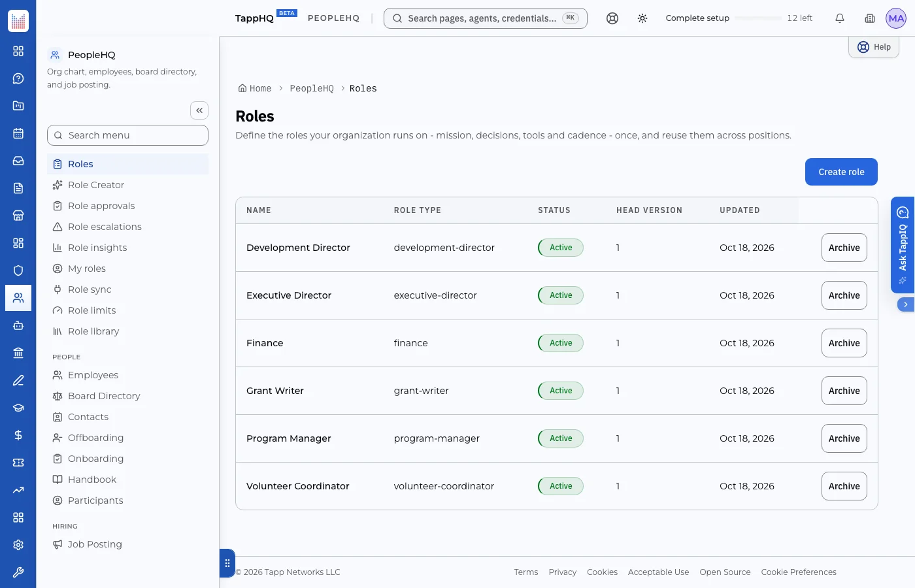Viewport: 915px width, 588px height.
Task: Go to Home breadcrumb link
Action: (255, 88)
